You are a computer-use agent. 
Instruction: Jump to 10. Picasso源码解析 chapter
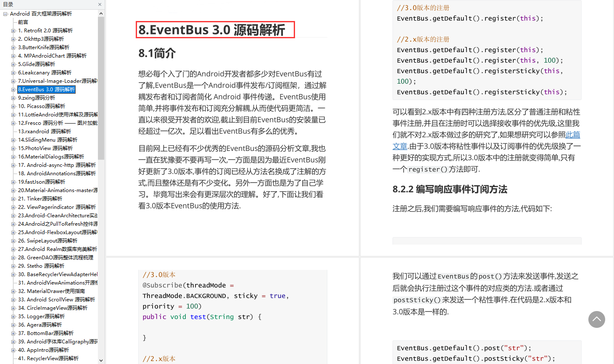(42, 106)
